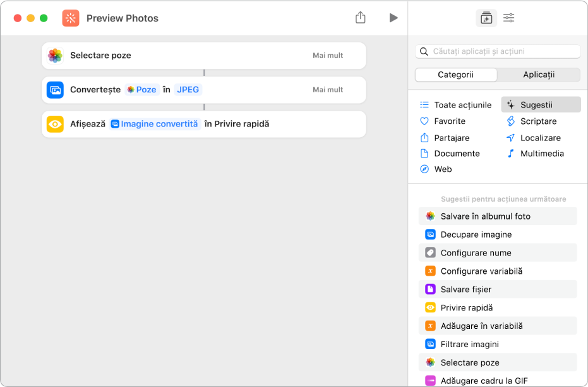Click the Preview Photos shortcut app icon

(71, 18)
